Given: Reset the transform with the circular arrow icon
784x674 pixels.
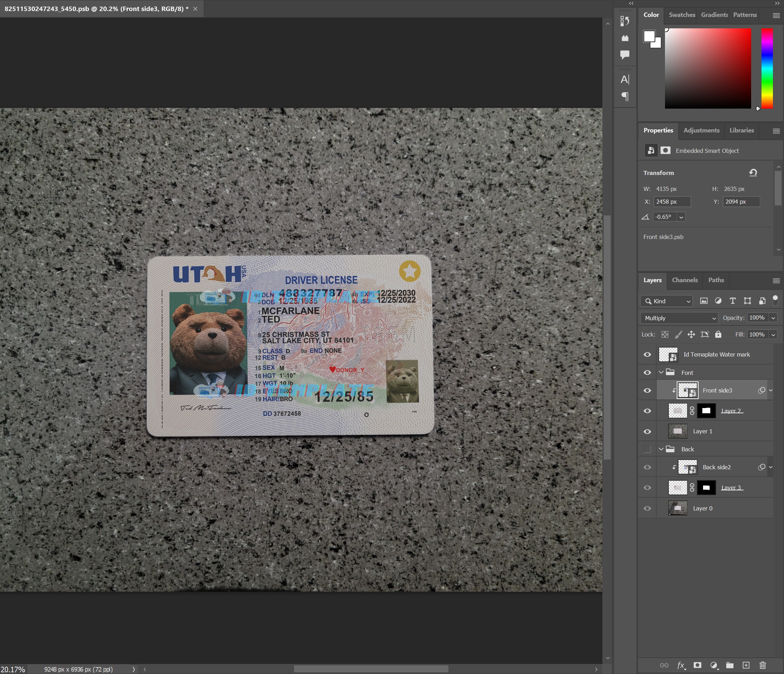Looking at the screenshot, I should tap(753, 173).
